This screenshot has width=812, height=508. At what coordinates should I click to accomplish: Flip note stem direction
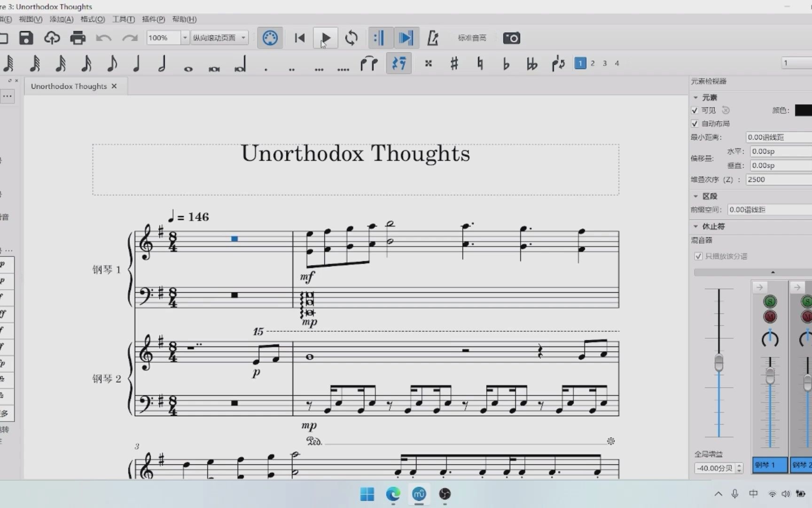558,63
